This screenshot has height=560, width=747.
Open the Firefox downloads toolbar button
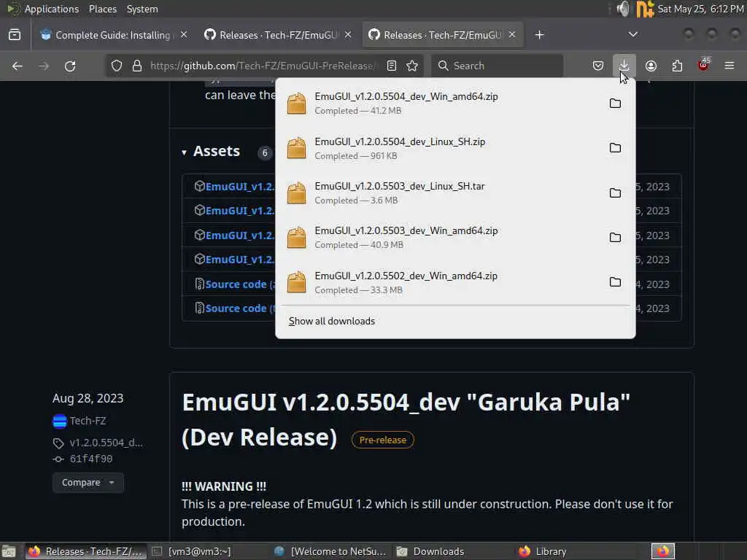[x=624, y=66]
